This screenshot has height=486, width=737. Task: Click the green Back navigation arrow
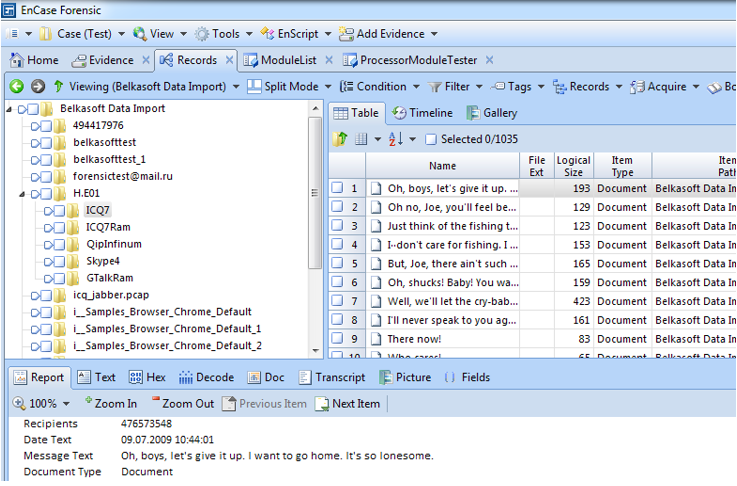click(x=17, y=86)
